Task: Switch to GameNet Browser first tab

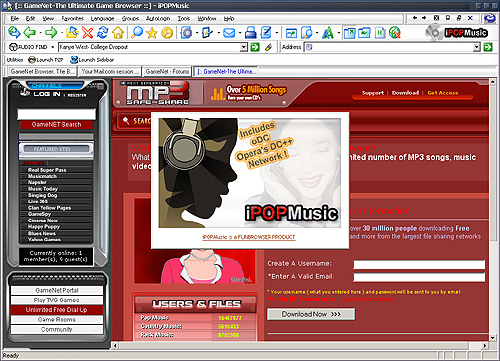Action: click(42, 71)
